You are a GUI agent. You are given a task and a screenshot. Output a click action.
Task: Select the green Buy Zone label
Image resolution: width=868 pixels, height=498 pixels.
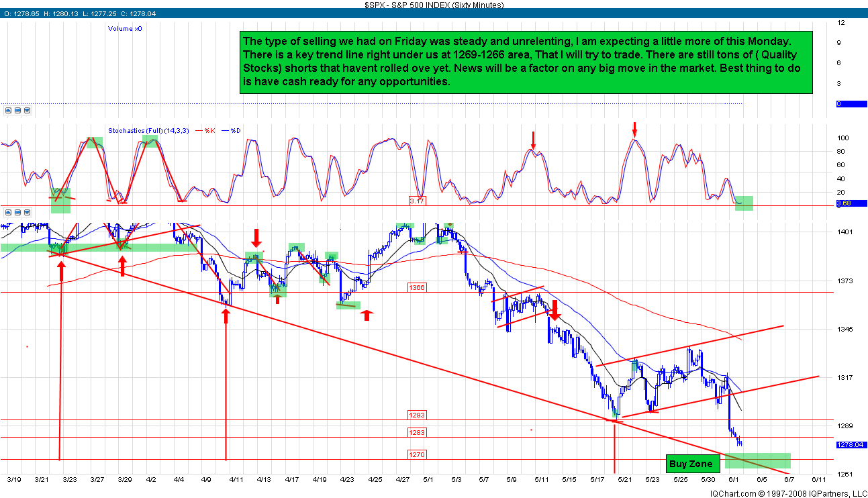coord(691,464)
